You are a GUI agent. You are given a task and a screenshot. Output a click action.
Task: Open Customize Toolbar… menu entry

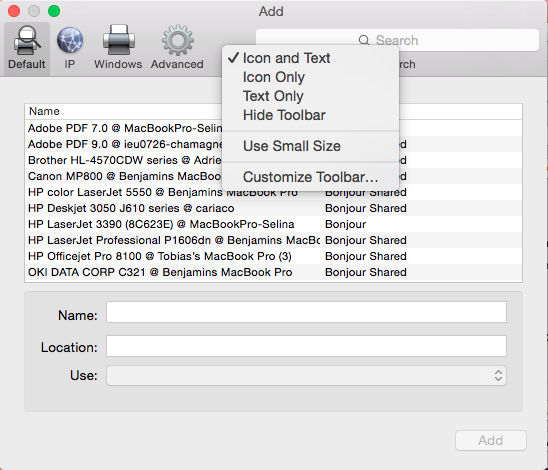(310, 177)
